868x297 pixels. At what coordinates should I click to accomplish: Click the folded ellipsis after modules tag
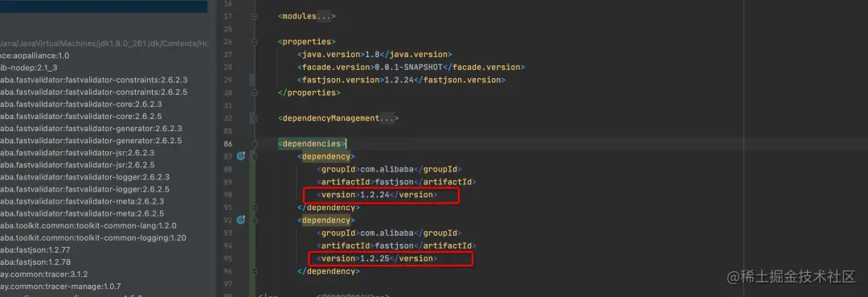coord(323,16)
